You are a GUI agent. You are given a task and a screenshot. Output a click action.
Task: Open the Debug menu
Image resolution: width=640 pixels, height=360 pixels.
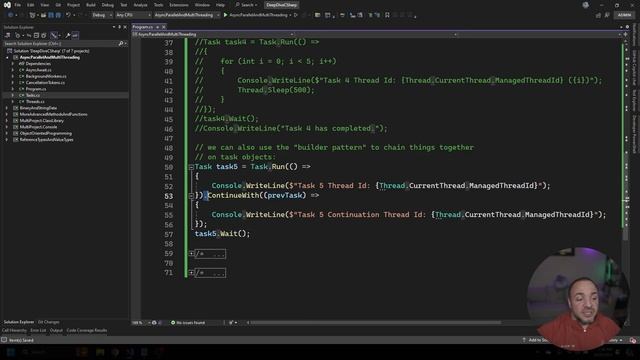pyautogui.click(x=108, y=5)
